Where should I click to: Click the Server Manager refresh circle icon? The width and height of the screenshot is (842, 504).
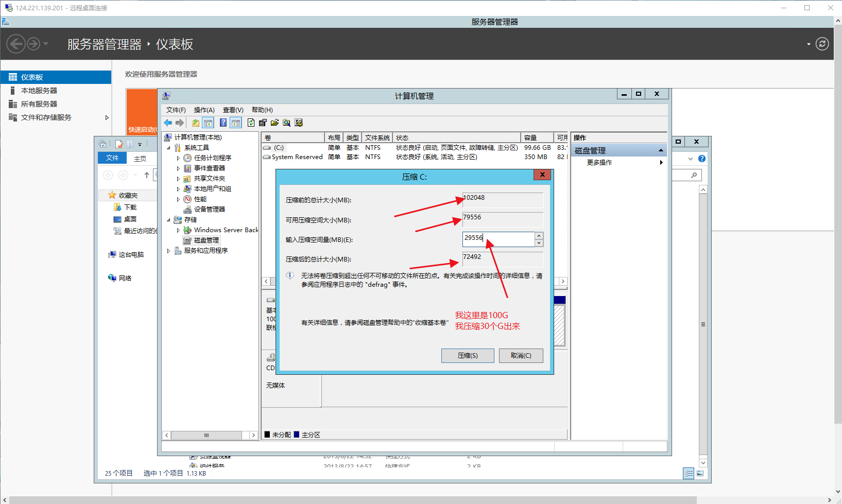[x=822, y=44]
